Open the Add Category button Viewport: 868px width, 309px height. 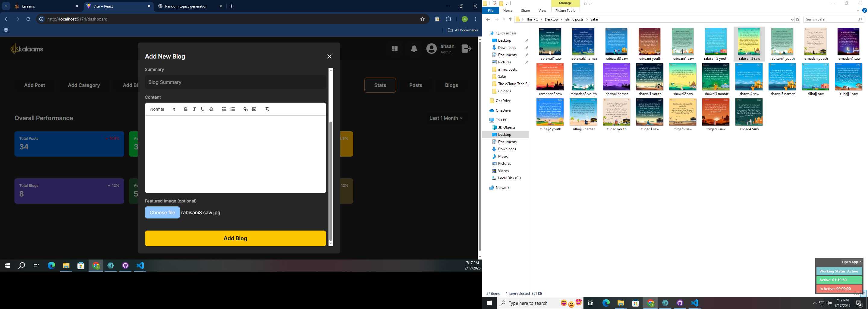(84, 85)
